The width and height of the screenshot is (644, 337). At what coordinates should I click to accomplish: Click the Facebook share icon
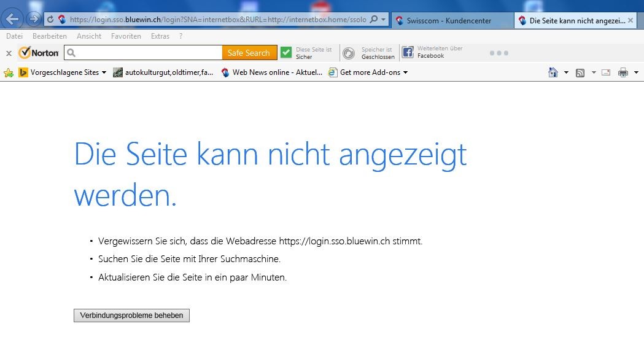pyautogui.click(x=408, y=53)
